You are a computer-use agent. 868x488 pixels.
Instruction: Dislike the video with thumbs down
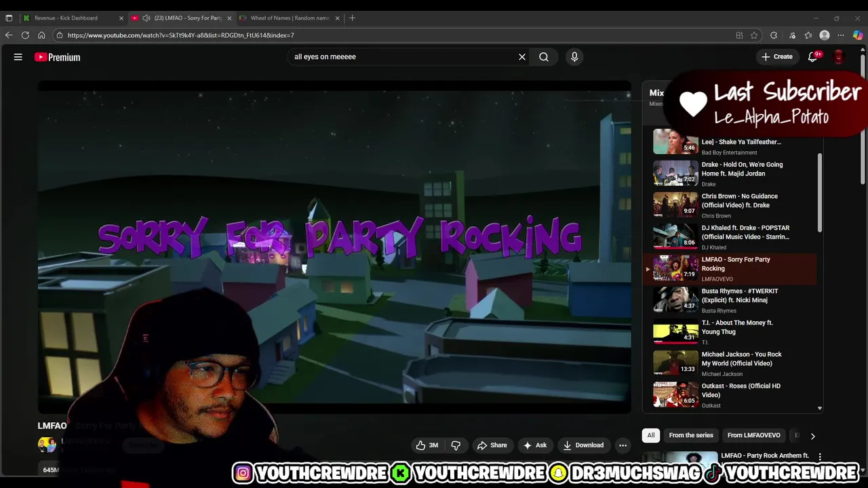point(456,445)
